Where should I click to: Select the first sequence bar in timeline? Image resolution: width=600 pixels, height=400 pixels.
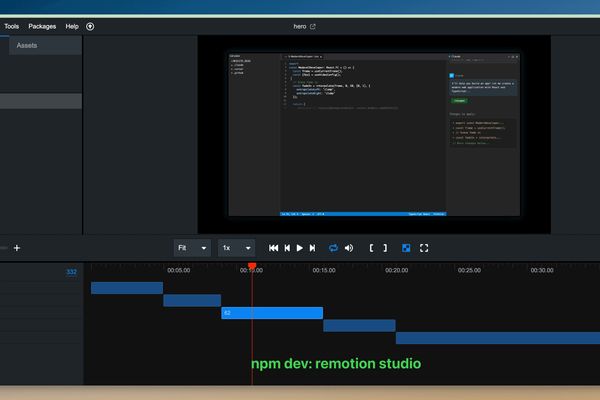127,288
